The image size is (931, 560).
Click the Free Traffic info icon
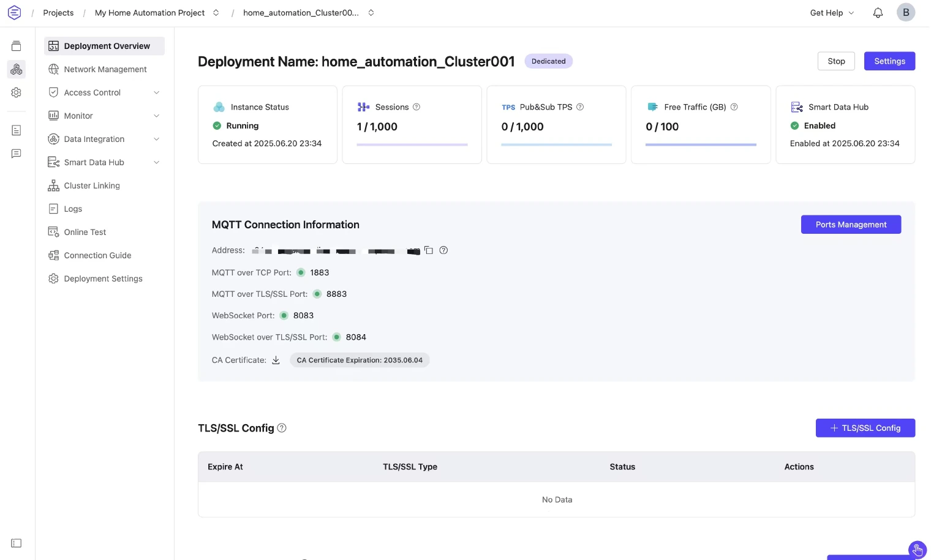[x=734, y=107]
